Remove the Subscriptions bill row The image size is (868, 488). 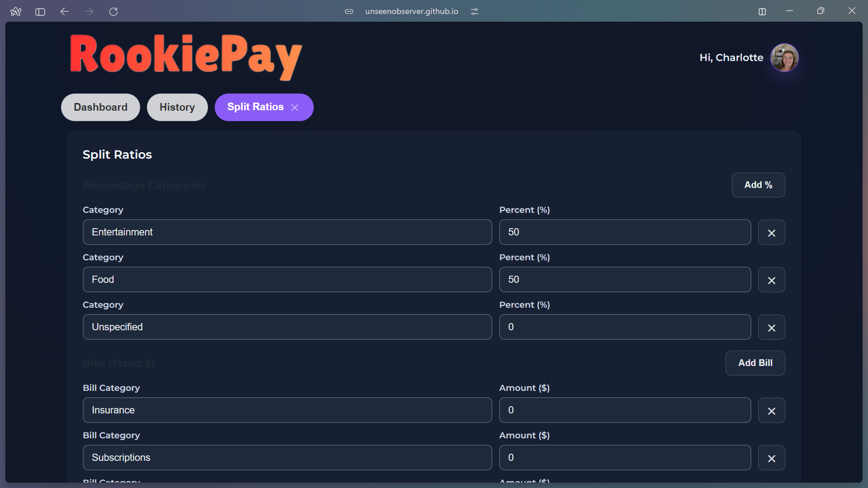click(771, 458)
